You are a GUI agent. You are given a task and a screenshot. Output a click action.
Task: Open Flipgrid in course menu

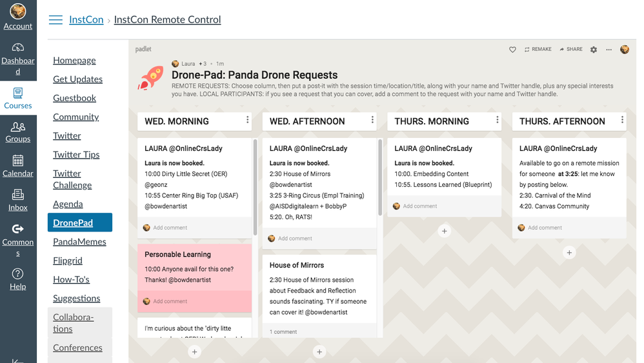click(68, 260)
